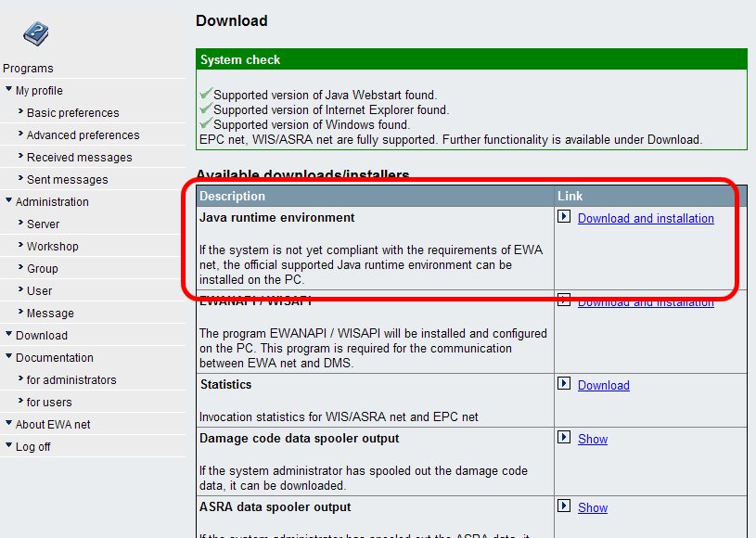Click the green checkmark beside Windows found
Image resolution: width=756 pixels, height=538 pixels.
coord(206,123)
